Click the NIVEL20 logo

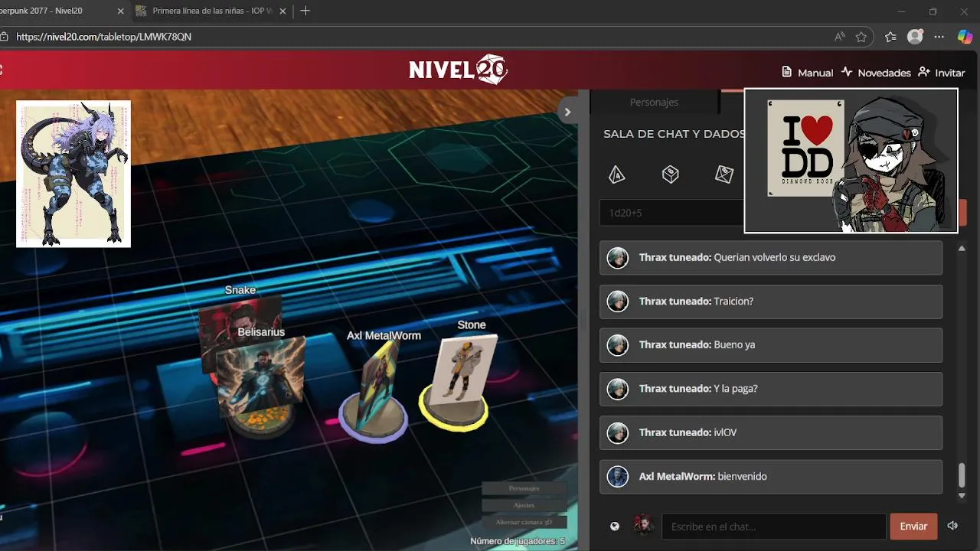(458, 70)
